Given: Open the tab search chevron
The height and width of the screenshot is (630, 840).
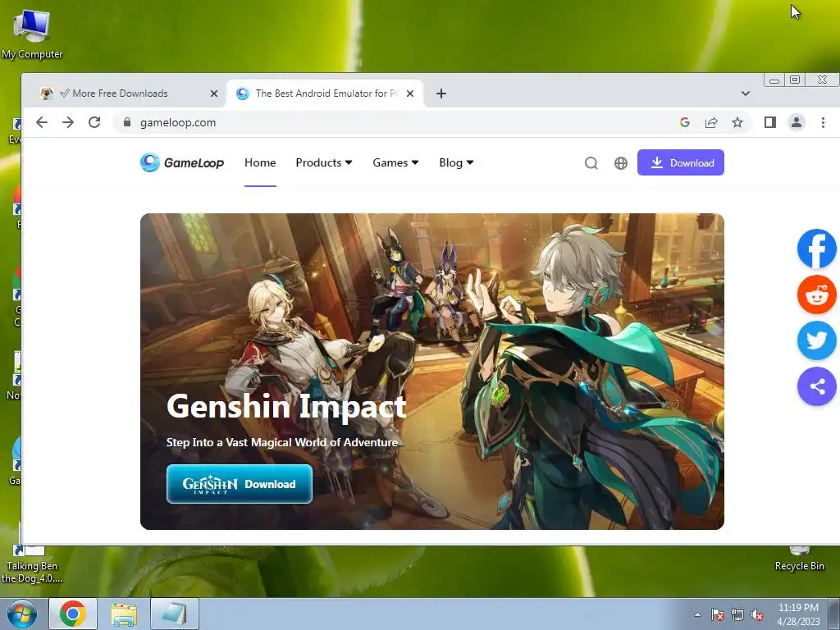Looking at the screenshot, I should pyautogui.click(x=745, y=94).
